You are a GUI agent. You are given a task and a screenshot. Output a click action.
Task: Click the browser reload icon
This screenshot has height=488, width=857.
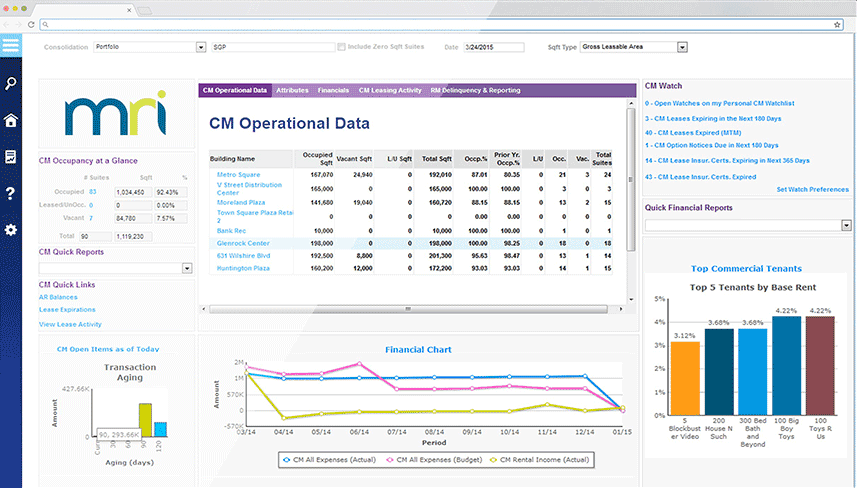31,25
